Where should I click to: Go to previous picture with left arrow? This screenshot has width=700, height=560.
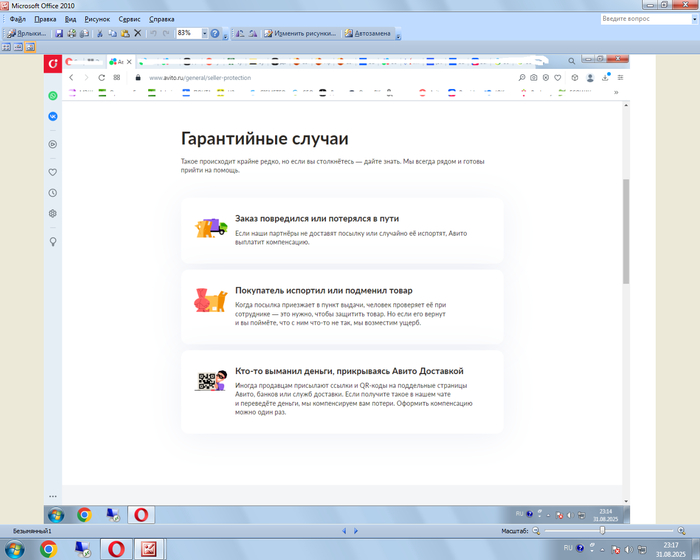(343, 531)
